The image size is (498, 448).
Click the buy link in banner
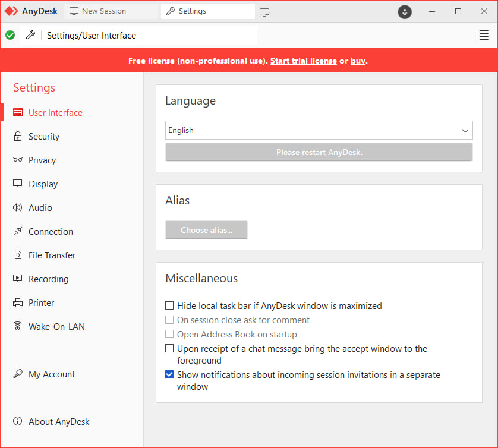tap(358, 61)
